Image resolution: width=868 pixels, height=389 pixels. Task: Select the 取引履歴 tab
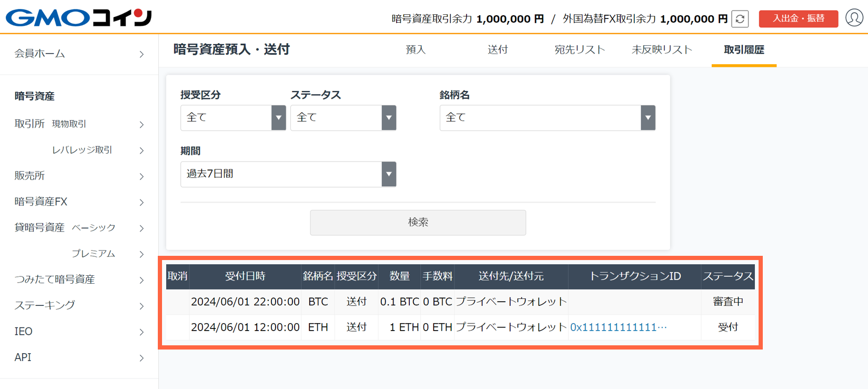pos(744,50)
